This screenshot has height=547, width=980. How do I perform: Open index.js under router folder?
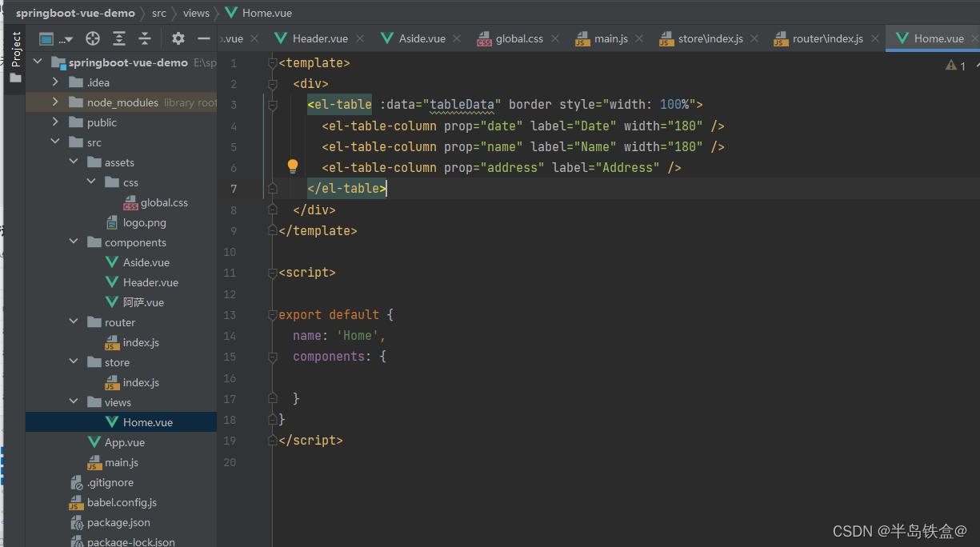tap(141, 342)
